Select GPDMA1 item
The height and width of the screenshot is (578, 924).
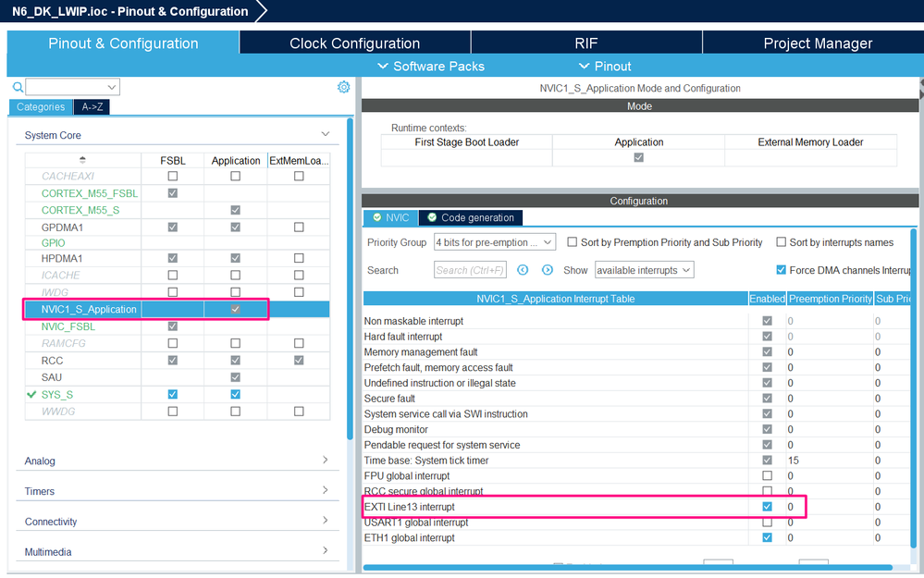tap(62, 227)
